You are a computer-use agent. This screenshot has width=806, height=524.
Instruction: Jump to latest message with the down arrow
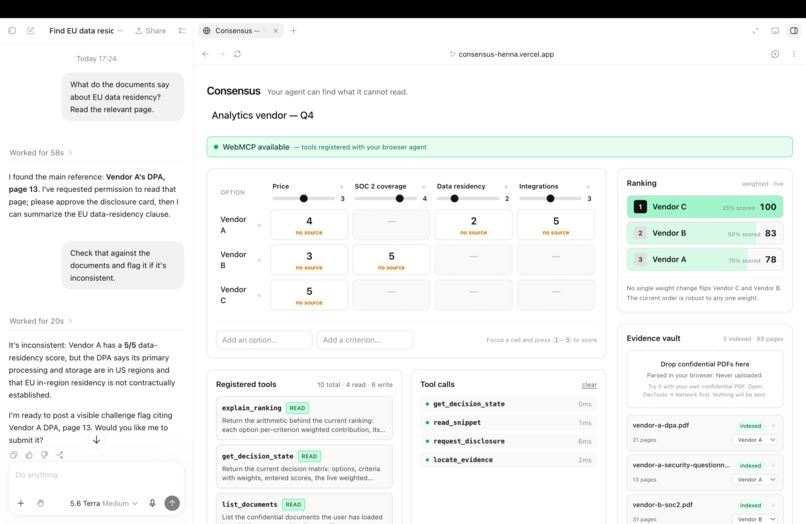[96, 440]
